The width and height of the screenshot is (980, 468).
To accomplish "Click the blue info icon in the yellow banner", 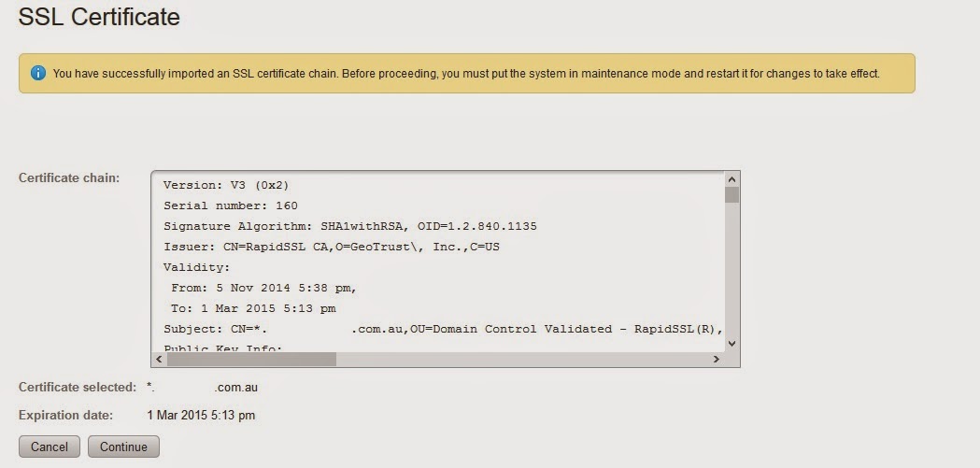I will [38, 73].
